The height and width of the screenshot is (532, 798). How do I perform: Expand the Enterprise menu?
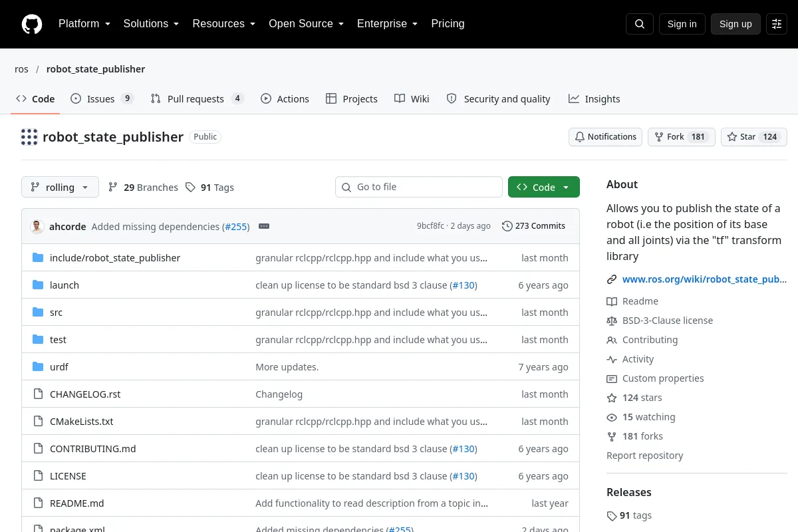(387, 24)
